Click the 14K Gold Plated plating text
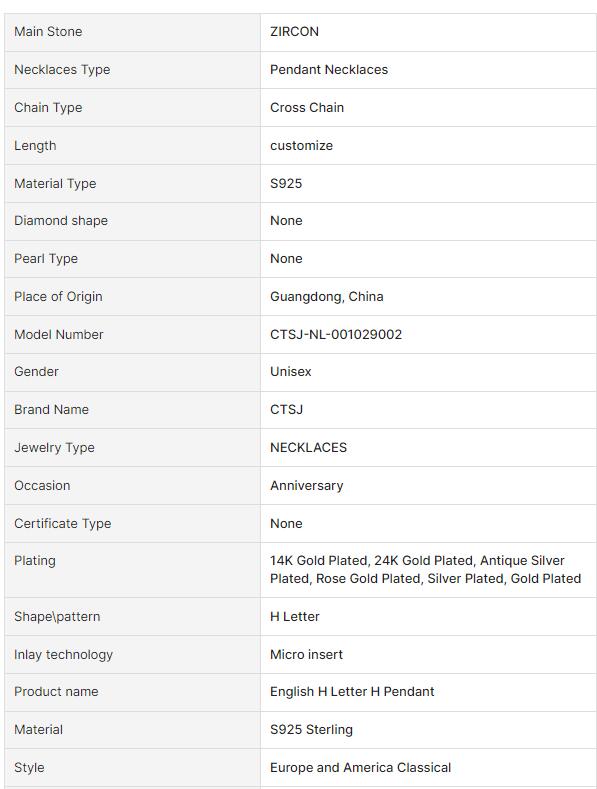The height and width of the screenshot is (789, 597). pyautogui.click(x=318, y=561)
